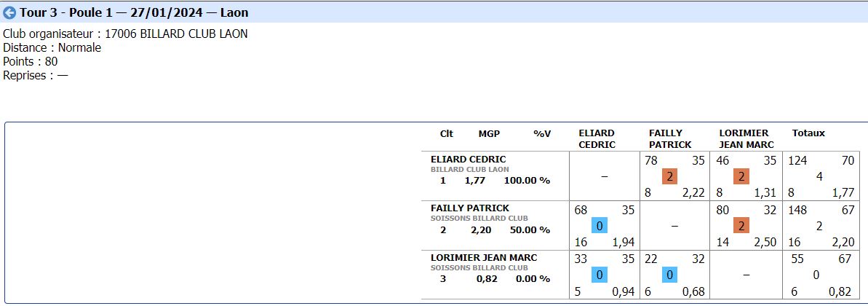Click the MGP column header
Image resolution: width=868 pixels, height=306 pixels.
489,133
